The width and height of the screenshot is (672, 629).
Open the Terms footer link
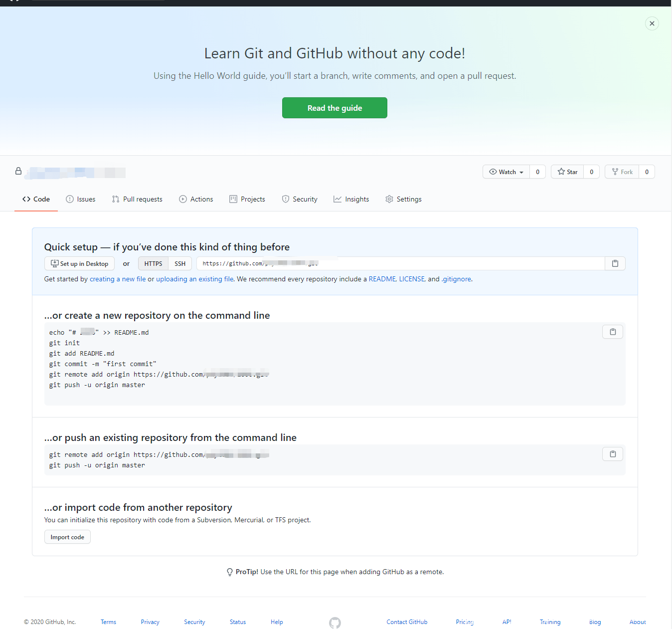[108, 622]
